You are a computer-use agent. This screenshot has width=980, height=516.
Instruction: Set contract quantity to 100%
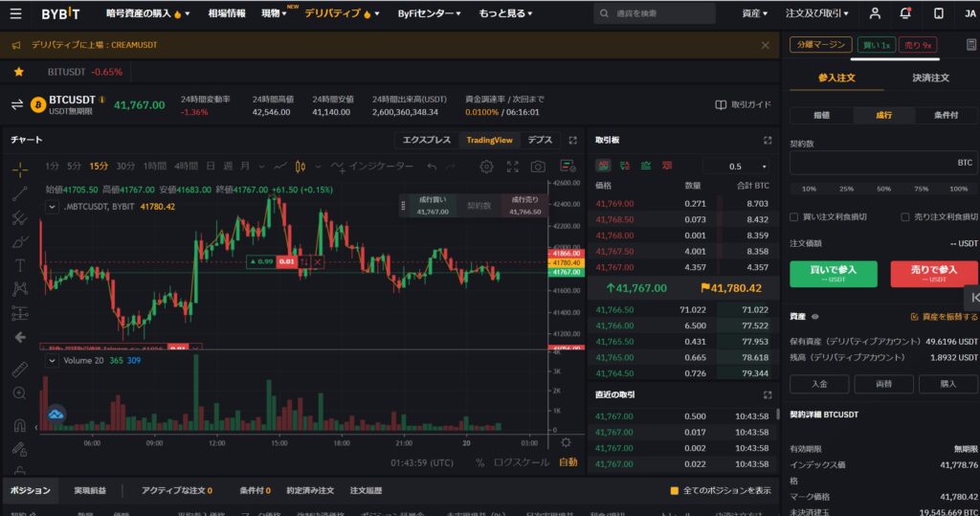point(959,189)
